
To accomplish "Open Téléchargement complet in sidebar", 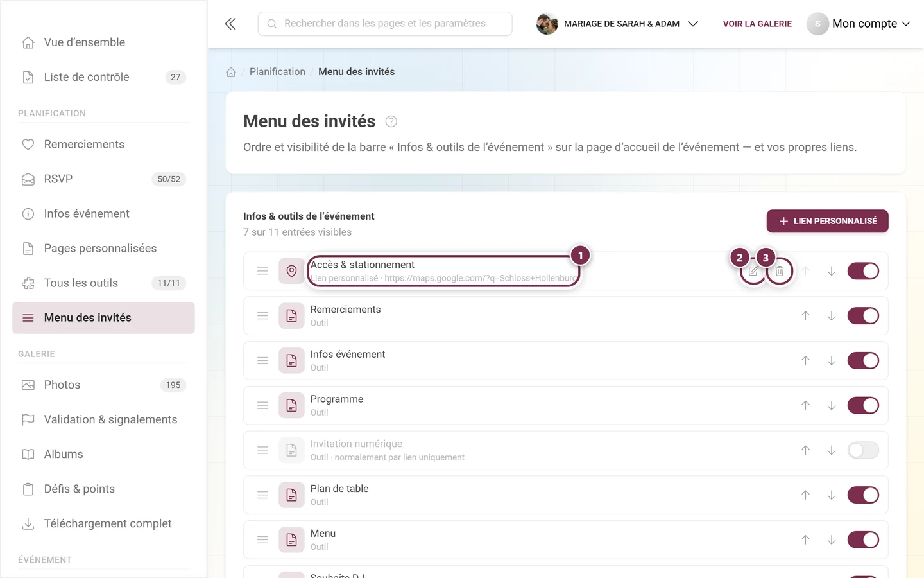I will click(103, 524).
